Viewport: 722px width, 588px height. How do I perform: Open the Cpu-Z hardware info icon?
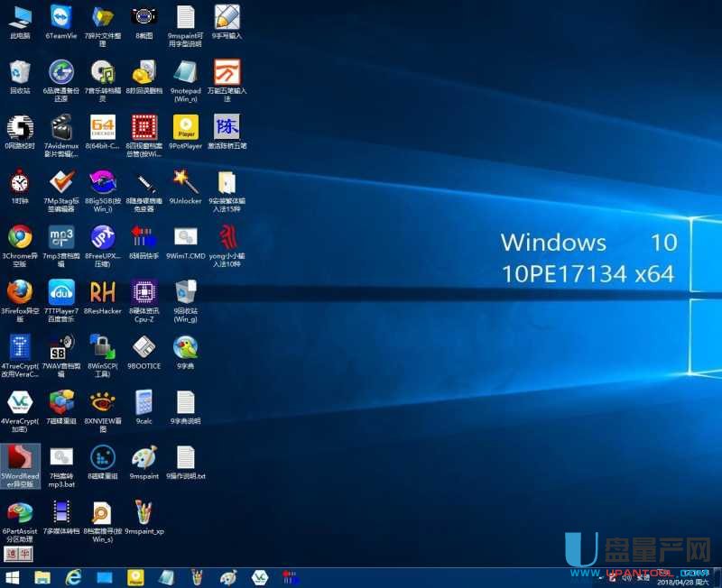[x=144, y=301]
